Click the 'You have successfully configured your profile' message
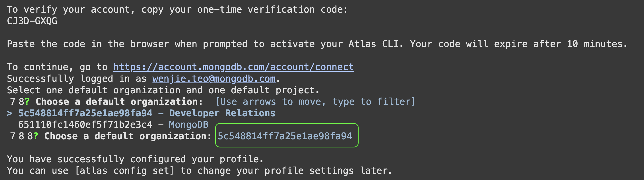The height and width of the screenshot is (180, 644). 135,159
